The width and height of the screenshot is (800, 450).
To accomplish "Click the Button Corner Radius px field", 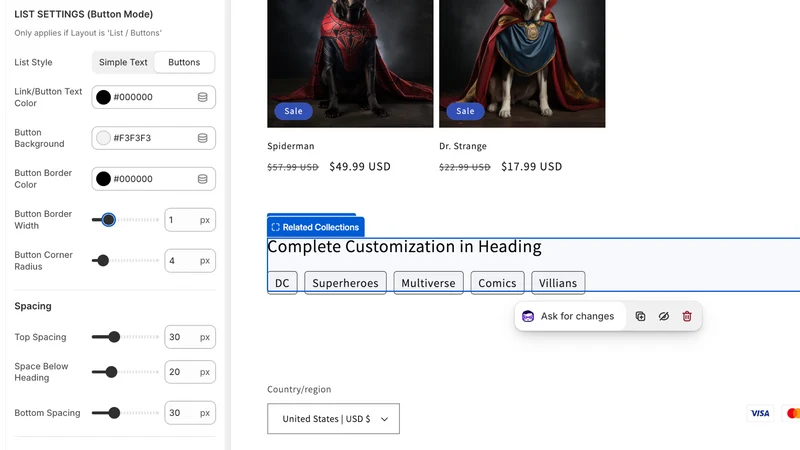I will (x=190, y=261).
